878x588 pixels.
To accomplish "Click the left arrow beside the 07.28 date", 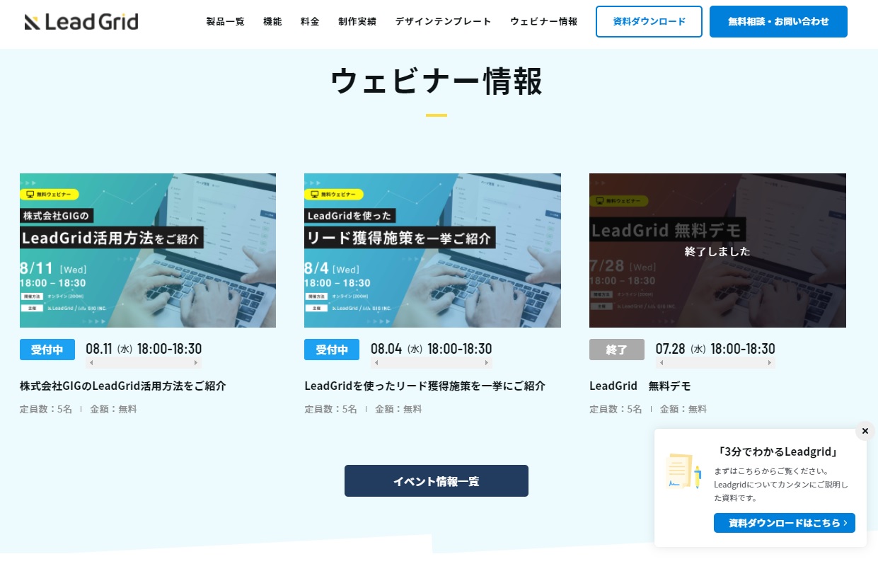I will [662, 362].
